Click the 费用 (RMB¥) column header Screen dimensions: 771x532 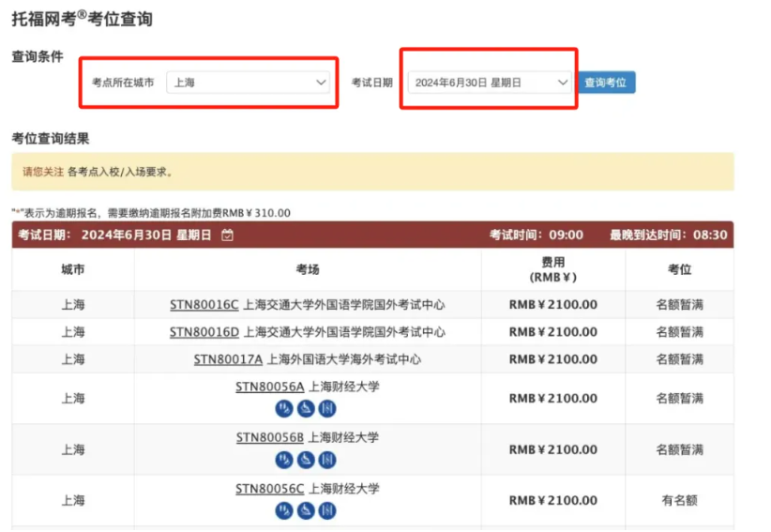[x=553, y=269]
